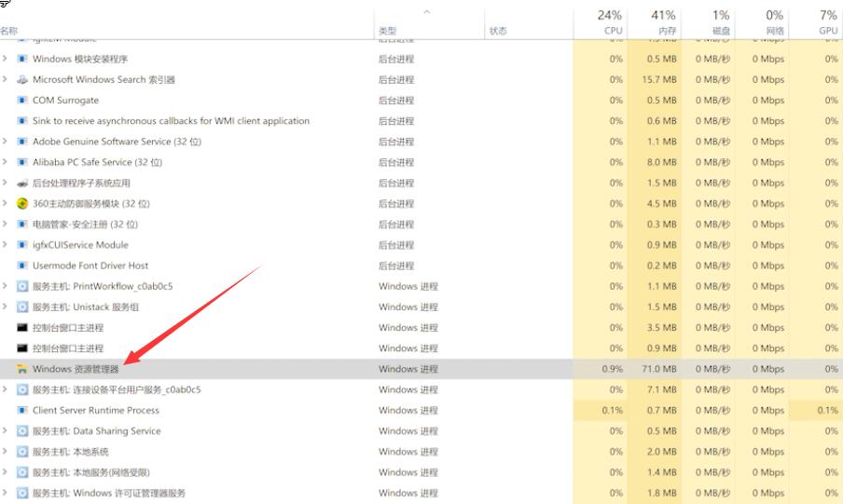
Task: Click the Alibaba PC Safe Service icon
Action: (x=22, y=162)
